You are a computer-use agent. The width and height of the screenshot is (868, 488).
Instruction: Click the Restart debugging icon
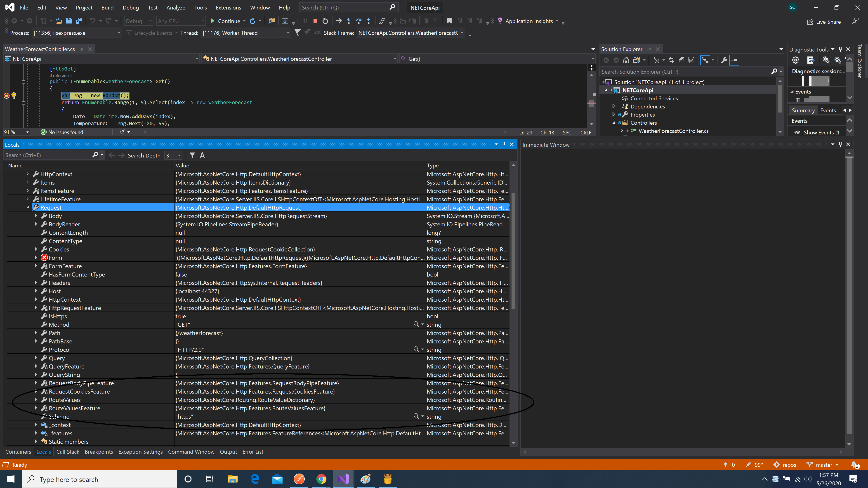(x=325, y=21)
